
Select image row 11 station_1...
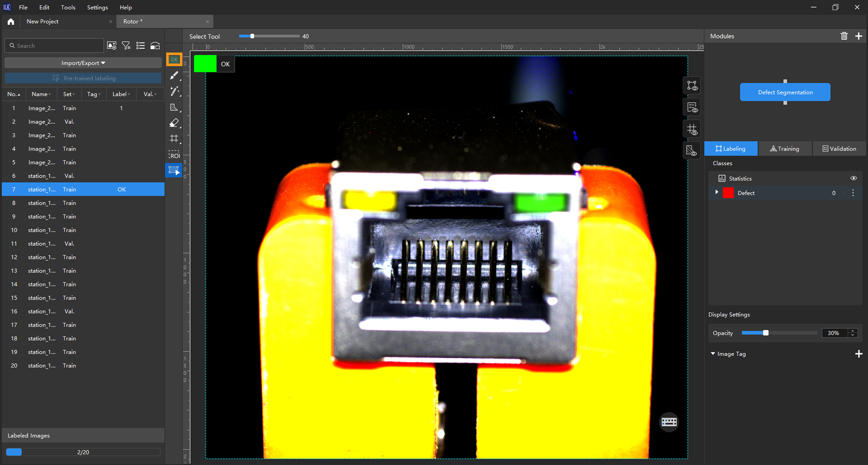[83, 244]
